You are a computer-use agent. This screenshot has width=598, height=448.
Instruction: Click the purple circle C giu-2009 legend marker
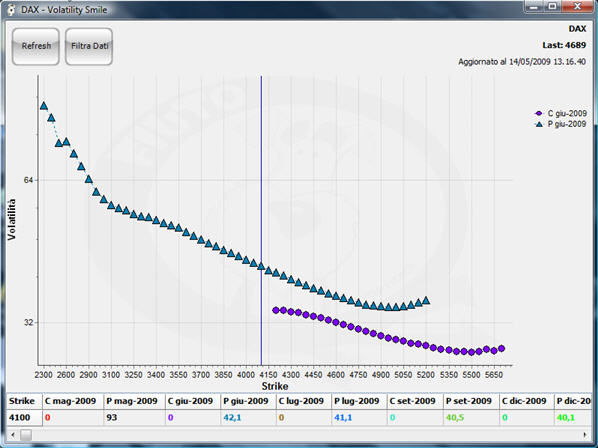539,114
